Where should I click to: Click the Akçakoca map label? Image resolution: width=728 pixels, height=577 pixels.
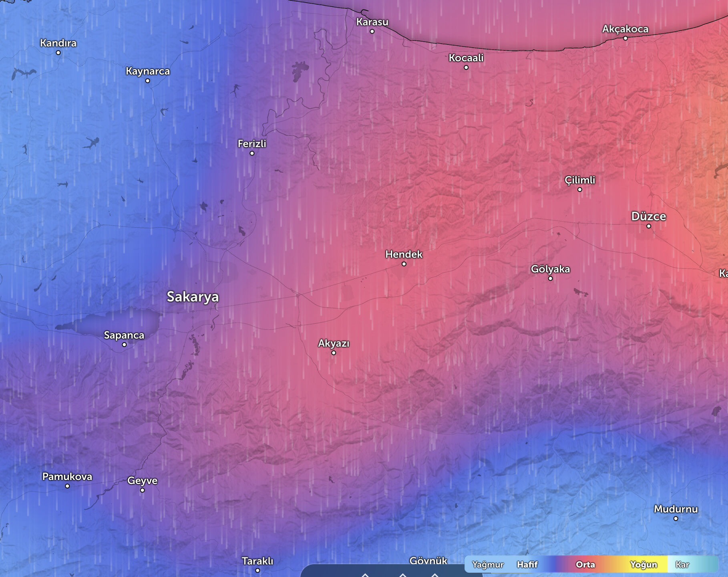tap(625, 29)
